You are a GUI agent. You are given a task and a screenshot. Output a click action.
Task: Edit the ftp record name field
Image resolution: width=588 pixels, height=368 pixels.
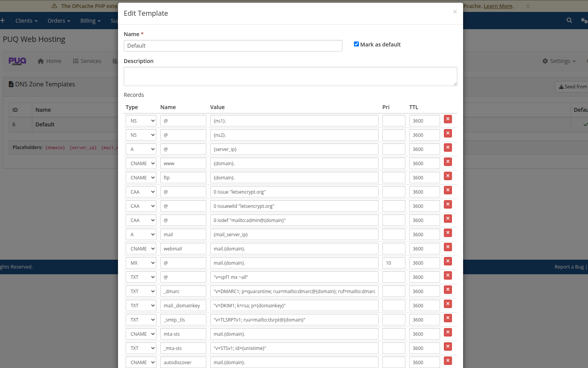pos(183,177)
